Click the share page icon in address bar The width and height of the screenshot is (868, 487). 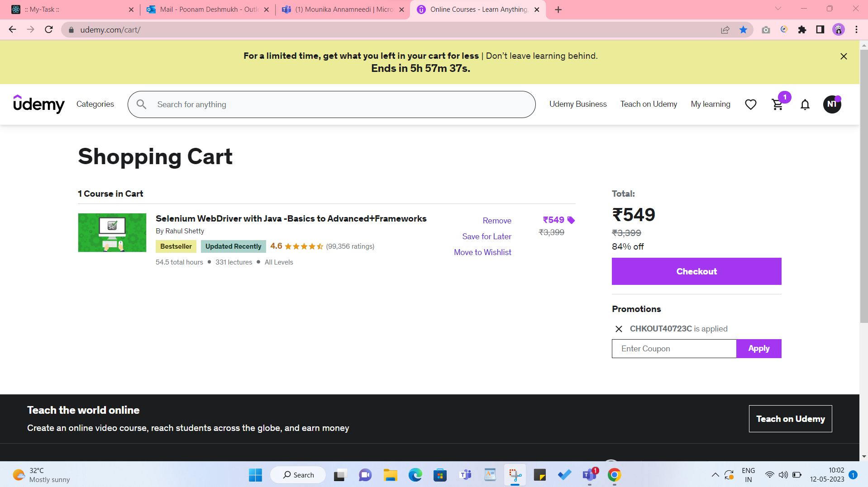tap(725, 30)
